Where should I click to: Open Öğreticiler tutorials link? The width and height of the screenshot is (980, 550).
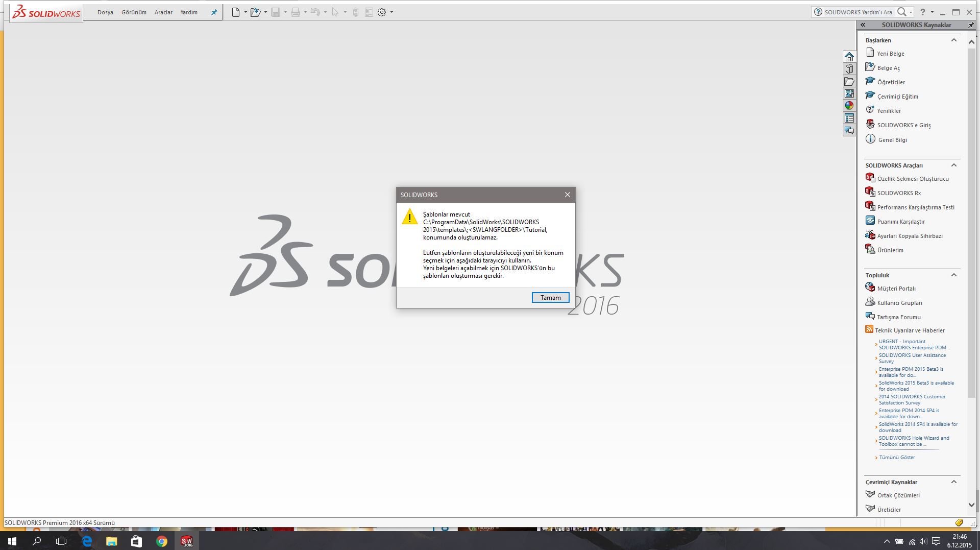(x=891, y=82)
